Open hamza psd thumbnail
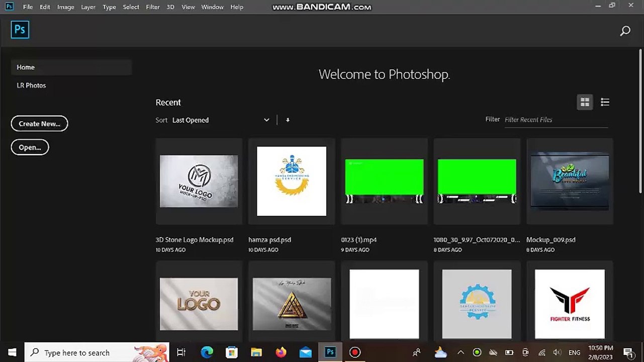The width and height of the screenshot is (644, 362). coord(292,181)
